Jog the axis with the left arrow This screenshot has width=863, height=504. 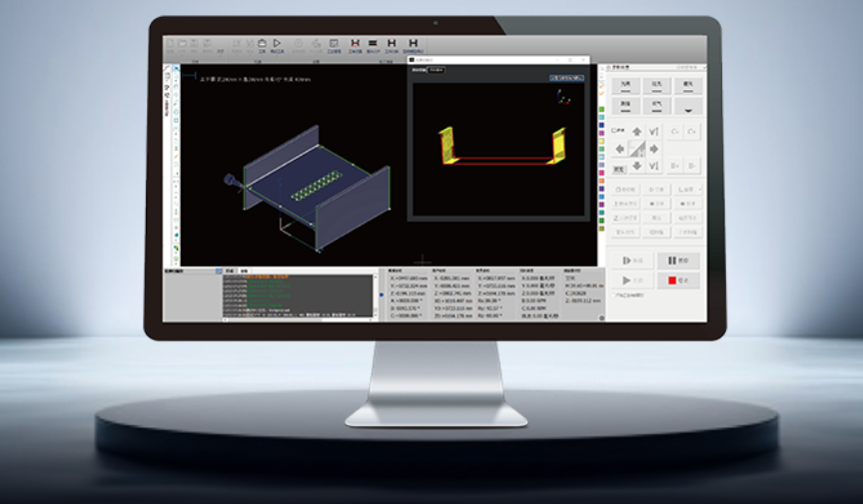619,149
